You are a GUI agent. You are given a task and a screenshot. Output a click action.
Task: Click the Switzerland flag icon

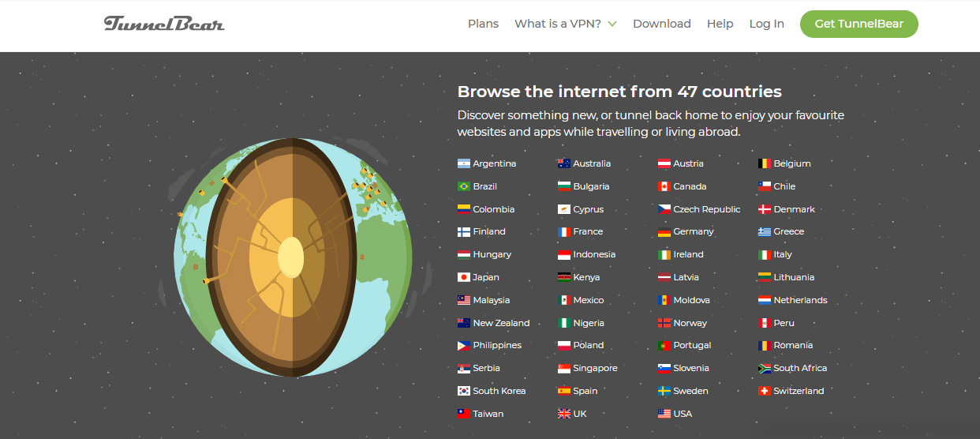(x=765, y=392)
